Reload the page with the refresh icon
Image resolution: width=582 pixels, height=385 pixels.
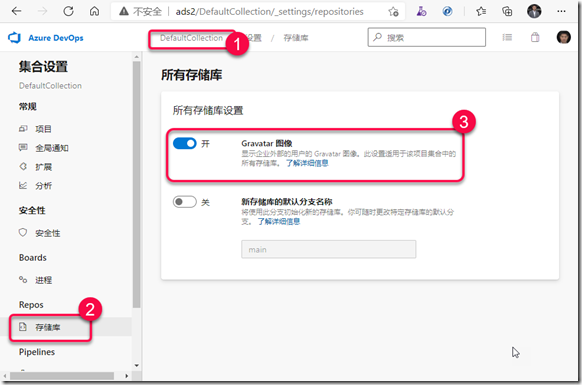68,11
